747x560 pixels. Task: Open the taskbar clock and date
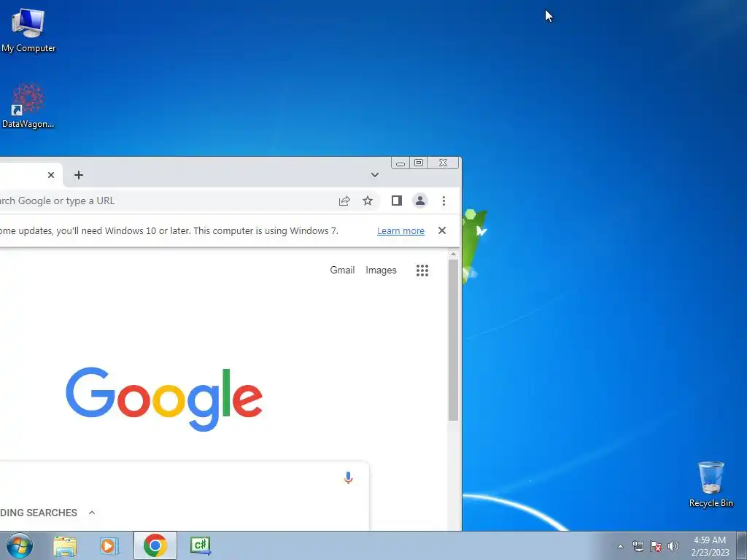[x=710, y=546]
